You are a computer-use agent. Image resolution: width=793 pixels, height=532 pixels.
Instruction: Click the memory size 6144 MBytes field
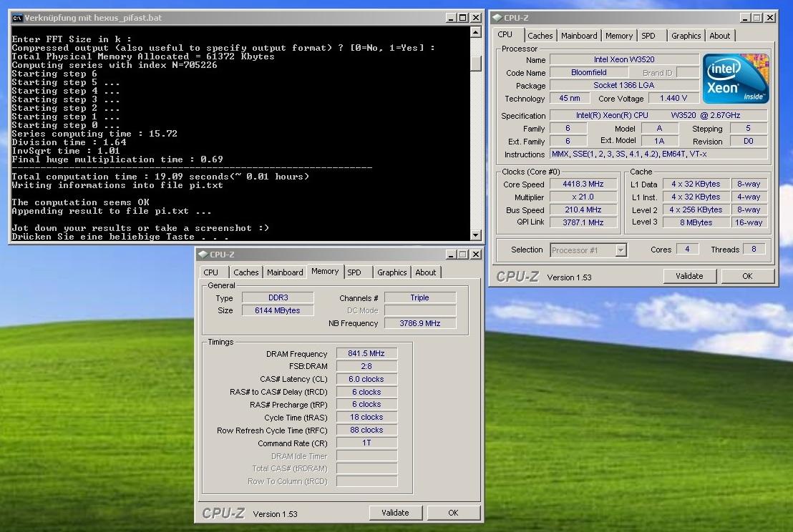(x=278, y=310)
